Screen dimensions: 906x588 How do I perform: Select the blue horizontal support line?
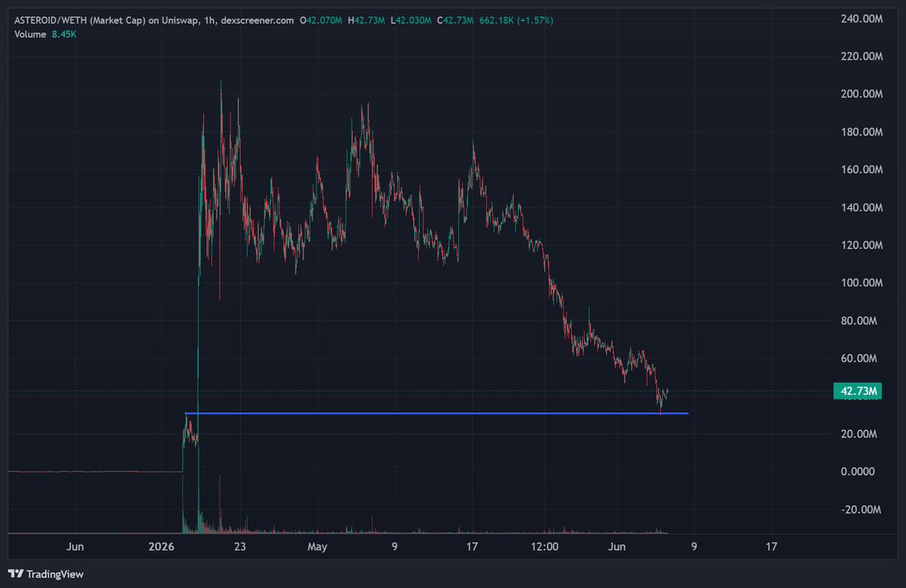coord(436,414)
